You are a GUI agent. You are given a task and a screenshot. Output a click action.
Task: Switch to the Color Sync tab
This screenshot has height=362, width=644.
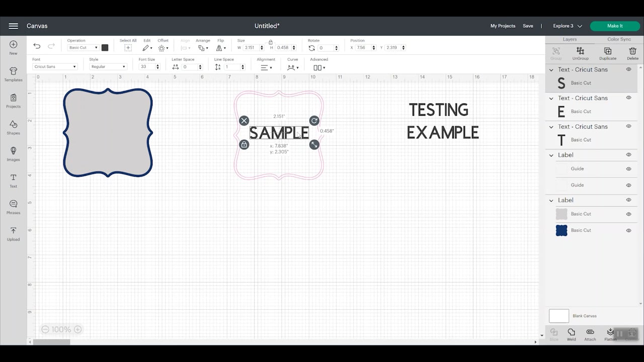tap(619, 39)
